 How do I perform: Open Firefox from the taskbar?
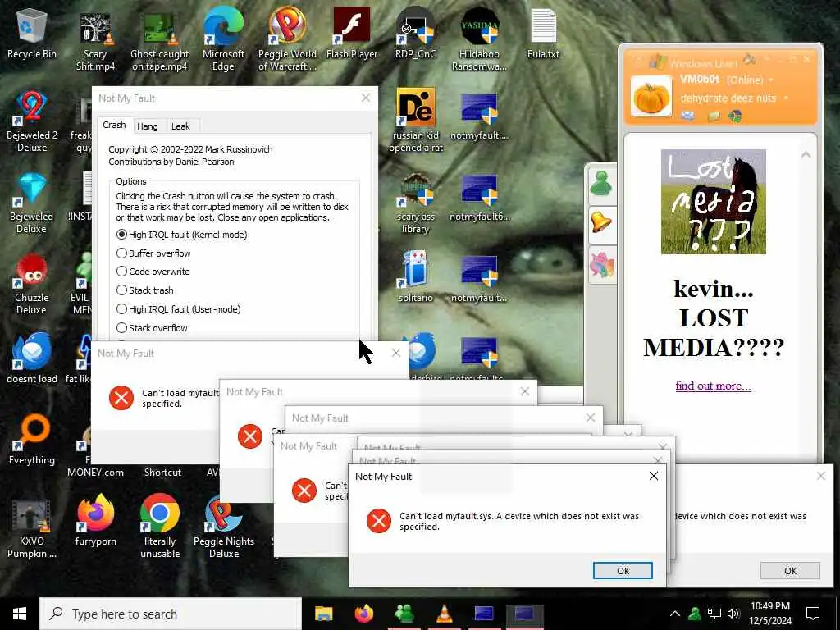point(363,614)
